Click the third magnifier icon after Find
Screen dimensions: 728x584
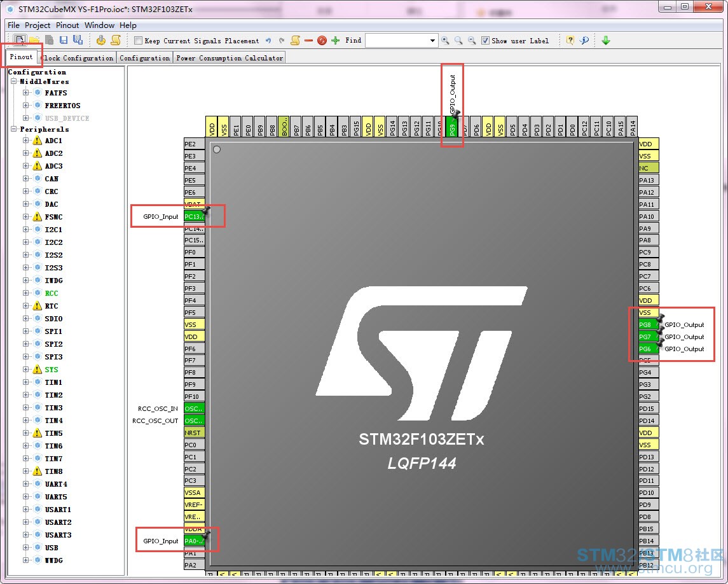(472, 41)
